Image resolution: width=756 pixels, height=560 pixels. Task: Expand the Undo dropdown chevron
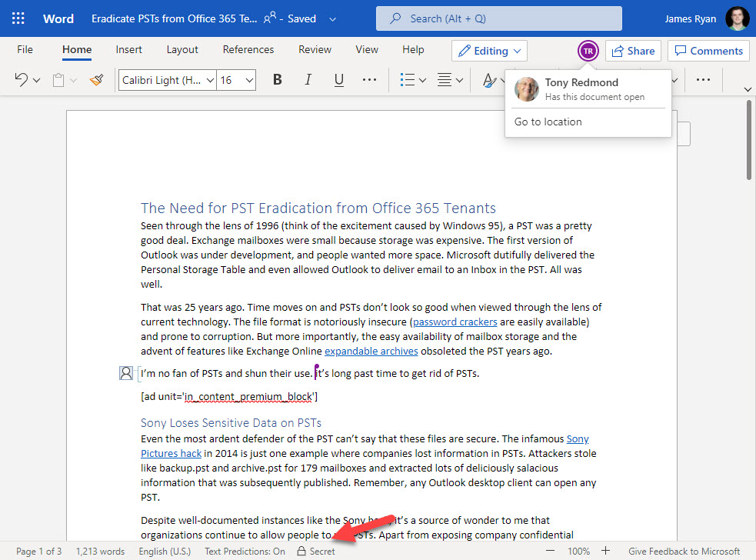click(x=37, y=80)
